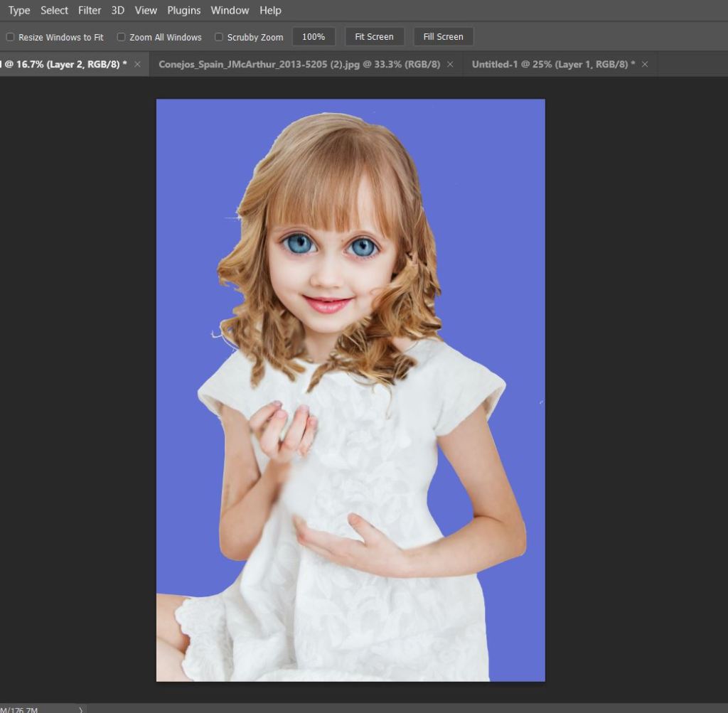This screenshot has width=728, height=713.
Task: Open the Help menu
Action: pos(270,11)
